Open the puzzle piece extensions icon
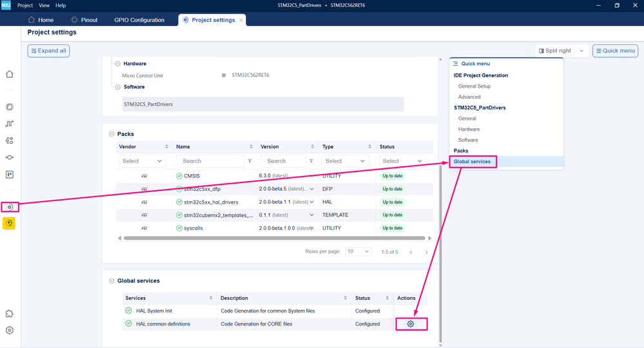Image resolution: width=644 pixels, height=348 pixels. [10, 314]
